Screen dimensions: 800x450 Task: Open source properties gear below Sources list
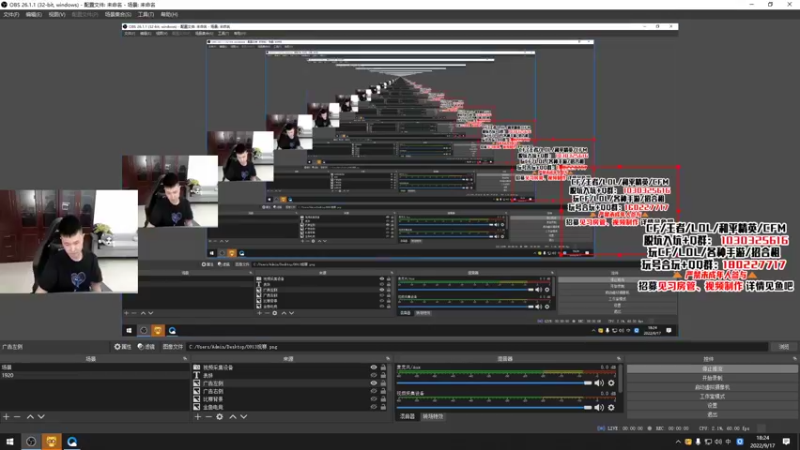(220, 417)
